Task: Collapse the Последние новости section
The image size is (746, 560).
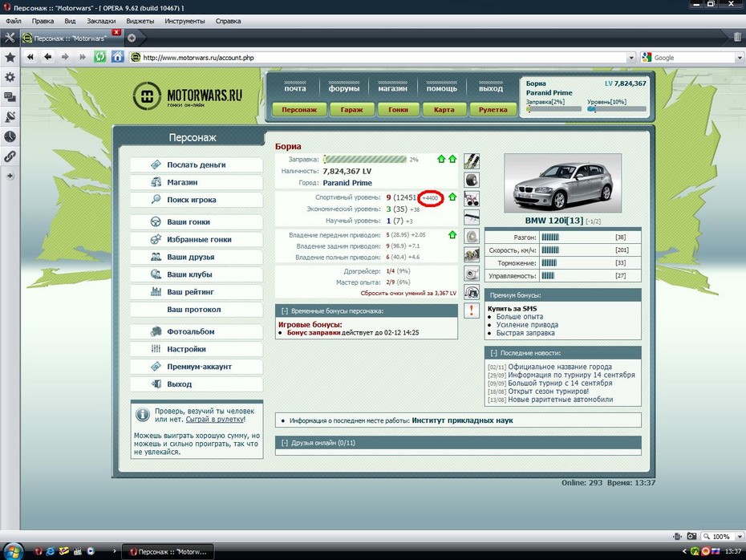Action: (493, 353)
